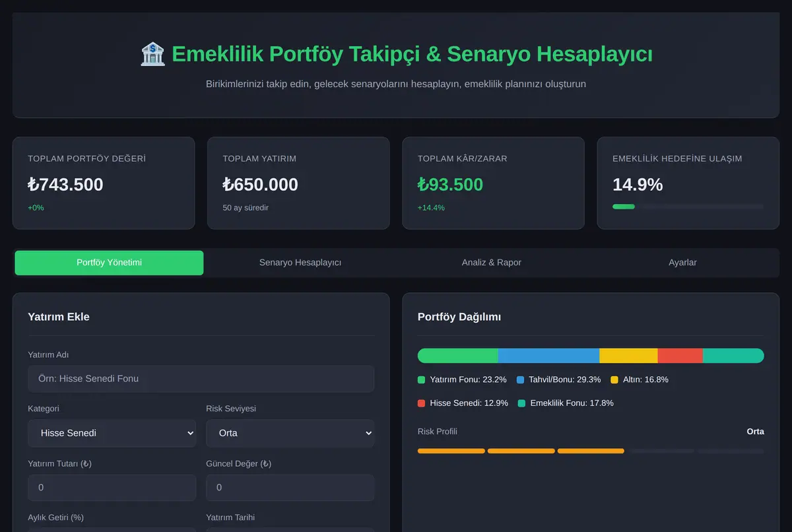The height and width of the screenshot is (532, 792).
Task: Click the teal Emeklilik Fonu bar segment
Action: (733, 356)
